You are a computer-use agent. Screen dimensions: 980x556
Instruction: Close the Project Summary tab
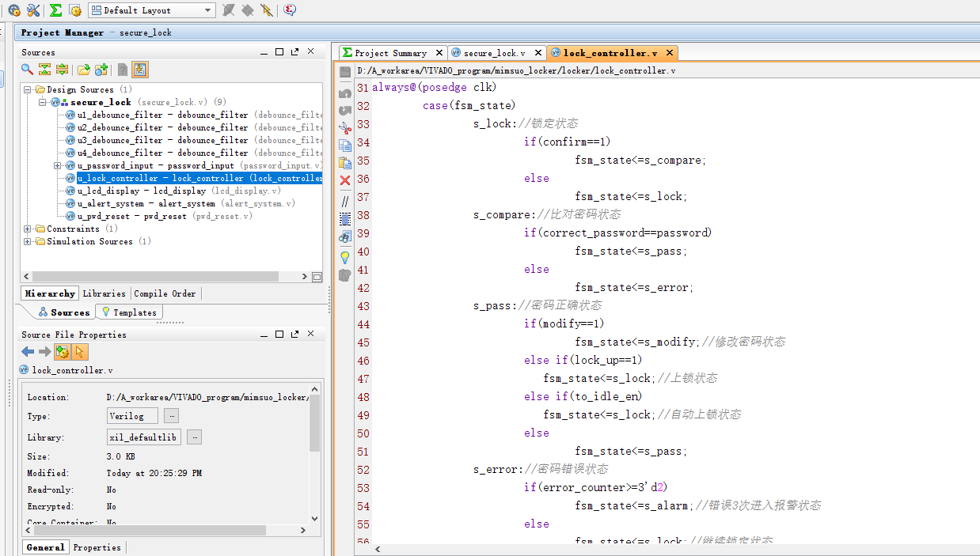[x=440, y=53]
